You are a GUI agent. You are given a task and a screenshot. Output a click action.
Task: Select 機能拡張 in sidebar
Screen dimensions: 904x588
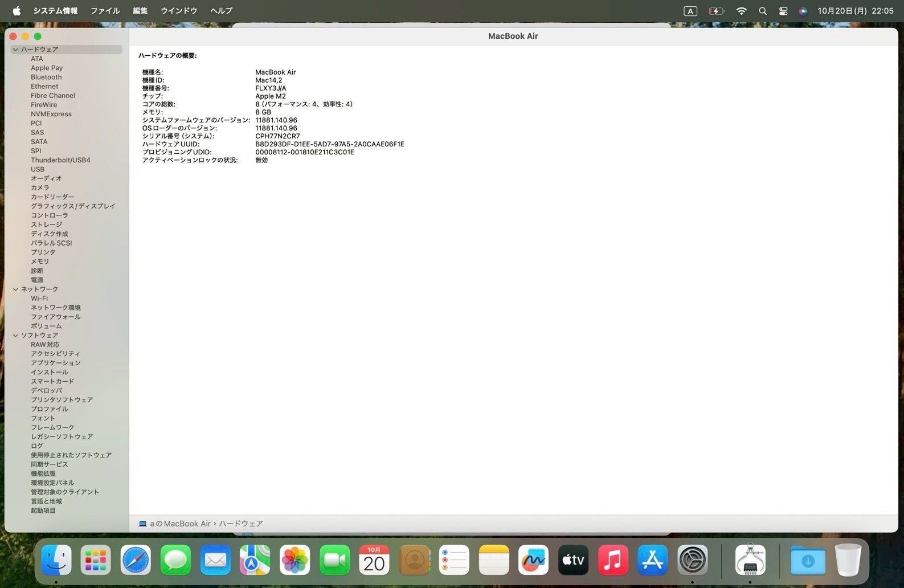click(43, 473)
